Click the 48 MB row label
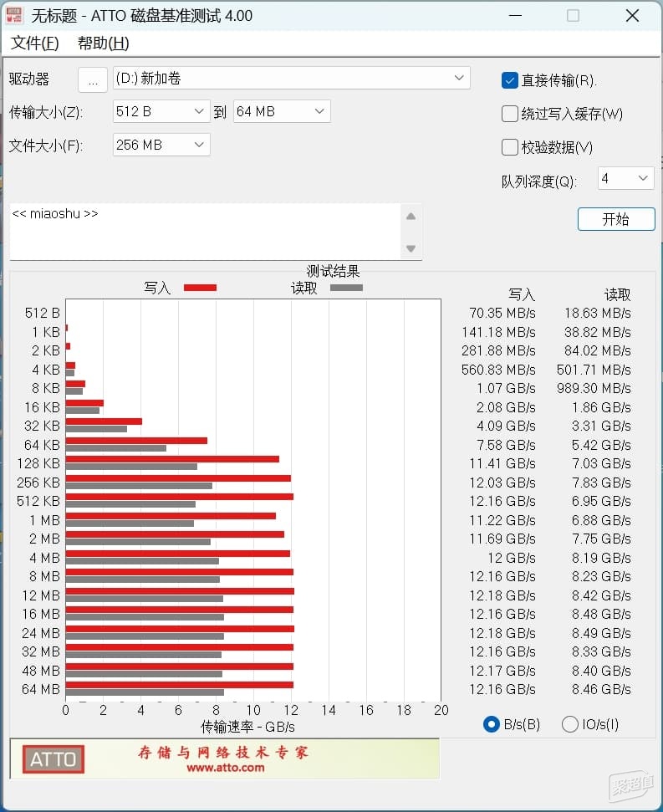663x812 pixels. tap(41, 671)
